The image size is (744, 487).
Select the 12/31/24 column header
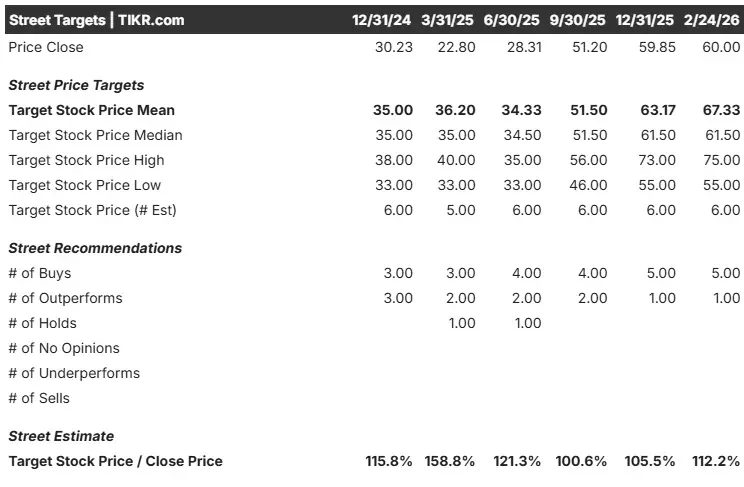[x=381, y=20]
